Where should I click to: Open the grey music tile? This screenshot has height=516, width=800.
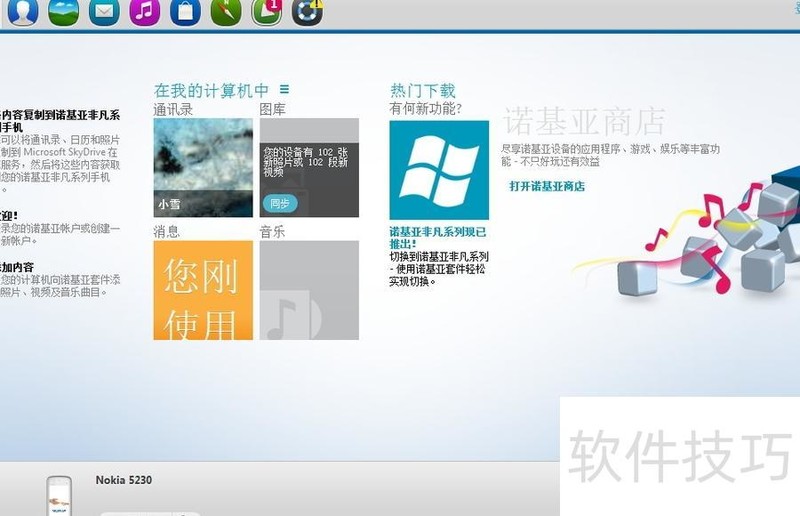click(309, 290)
